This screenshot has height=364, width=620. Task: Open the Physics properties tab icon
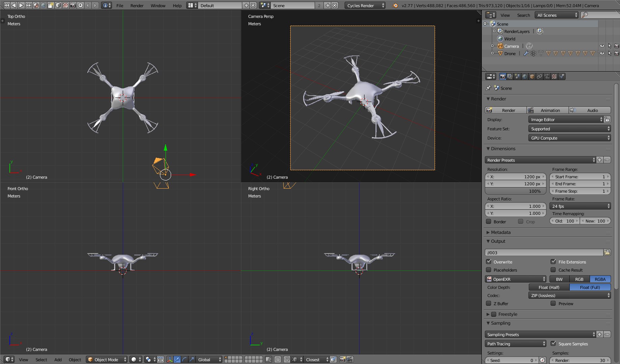point(562,77)
